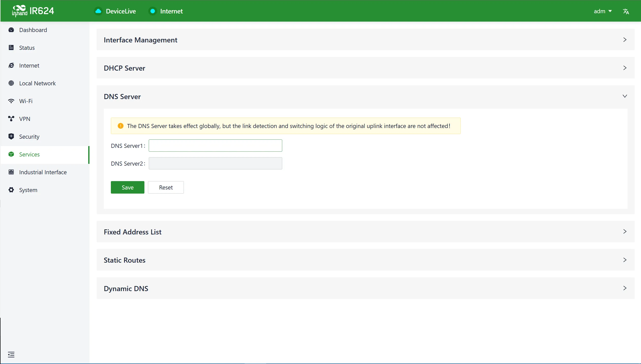
Task: Click the Internet label in header
Action: 171,11
